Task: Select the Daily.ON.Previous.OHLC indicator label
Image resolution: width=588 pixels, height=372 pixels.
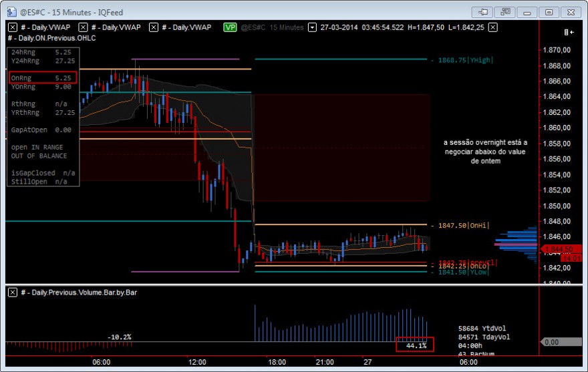Action: tap(51, 38)
